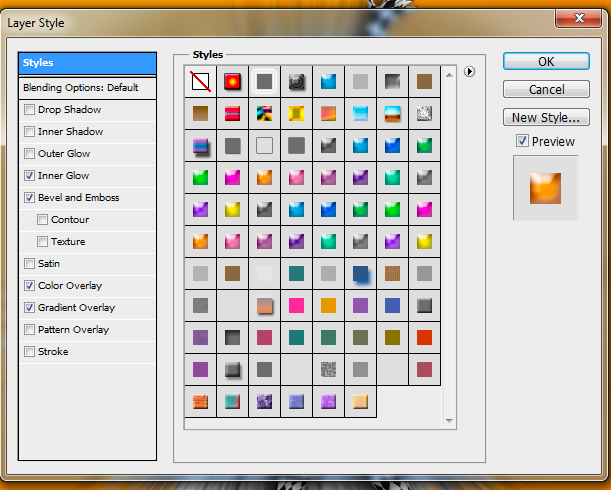
Task: Select the orange brick texture style
Action: tap(201, 401)
